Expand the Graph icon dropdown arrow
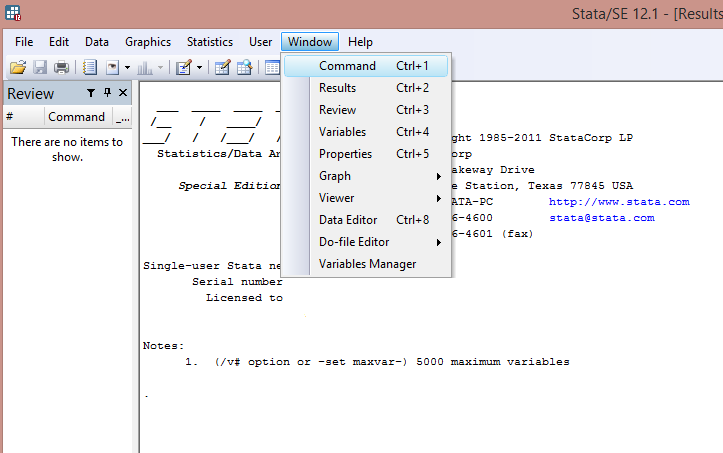The image size is (723, 453). 160,68
